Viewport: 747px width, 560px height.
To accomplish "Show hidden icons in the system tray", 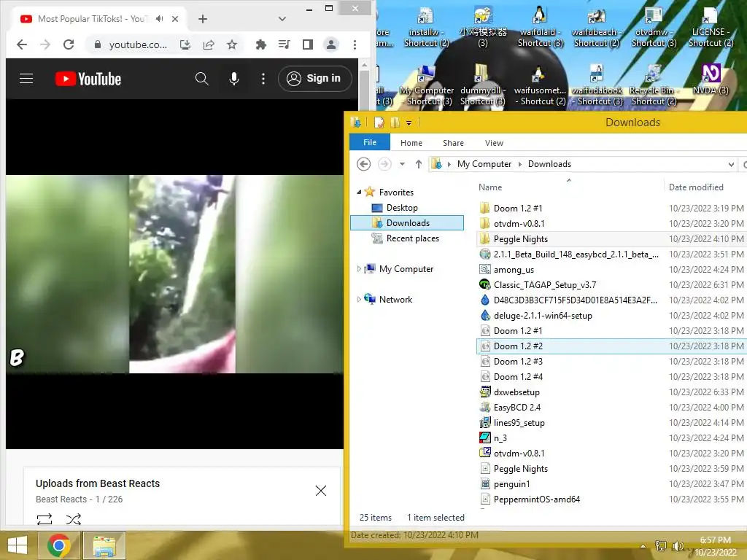I will 643,546.
